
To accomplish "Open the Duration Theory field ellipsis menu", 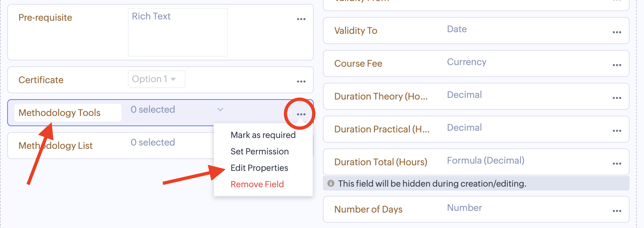I will point(617,98).
